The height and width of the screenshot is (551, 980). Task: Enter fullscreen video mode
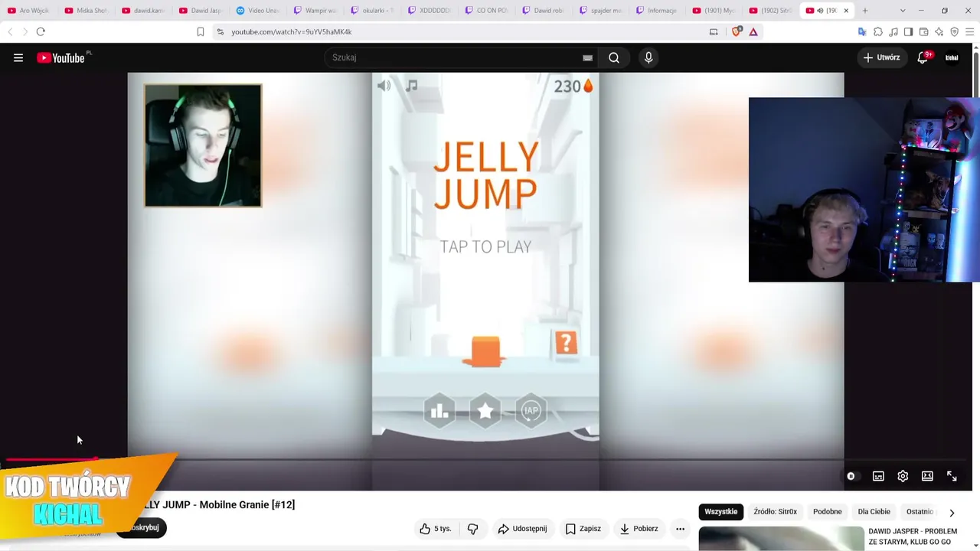[952, 476]
